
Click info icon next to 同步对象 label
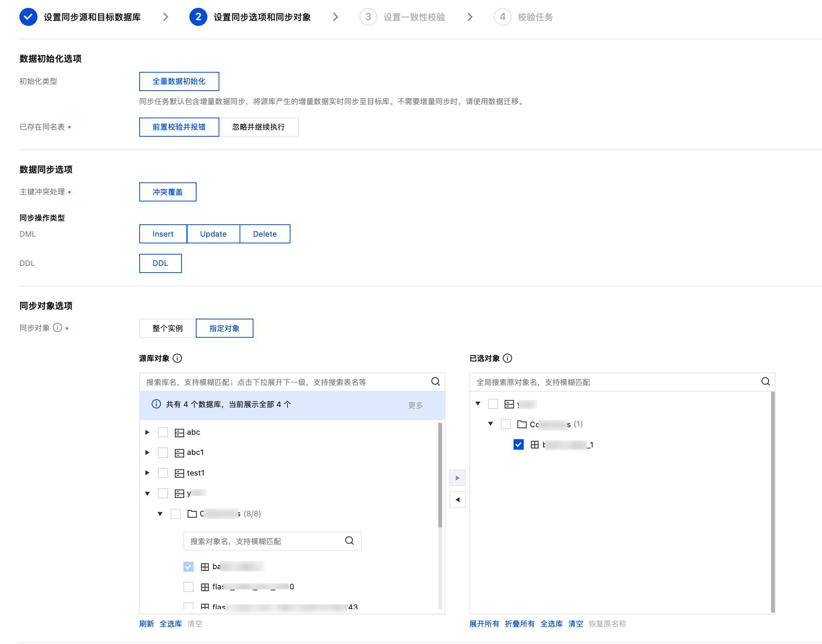[57, 328]
